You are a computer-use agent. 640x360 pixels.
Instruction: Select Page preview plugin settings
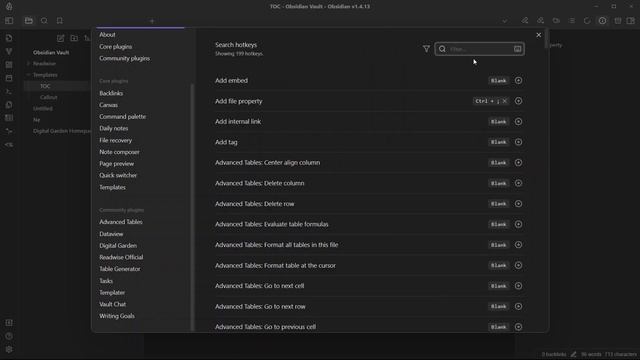pyautogui.click(x=116, y=164)
